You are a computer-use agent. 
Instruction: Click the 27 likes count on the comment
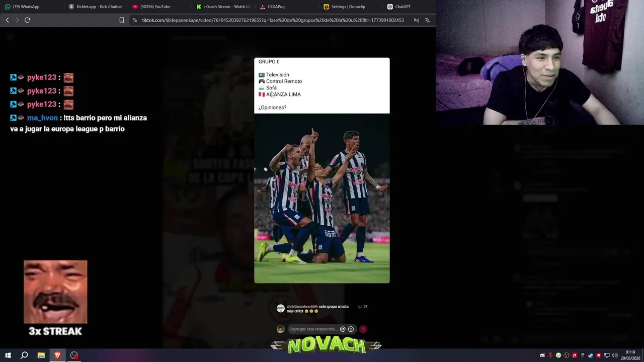tap(365, 307)
